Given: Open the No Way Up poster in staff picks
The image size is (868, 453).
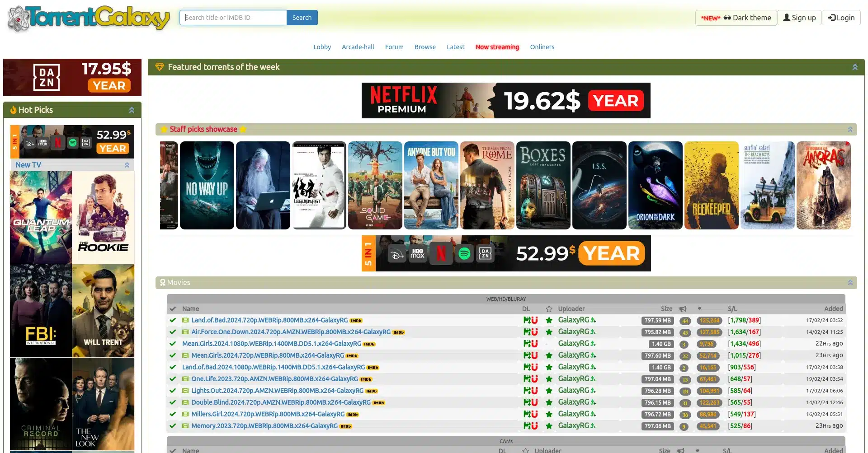Looking at the screenshot, I should (x=207, y=185).
